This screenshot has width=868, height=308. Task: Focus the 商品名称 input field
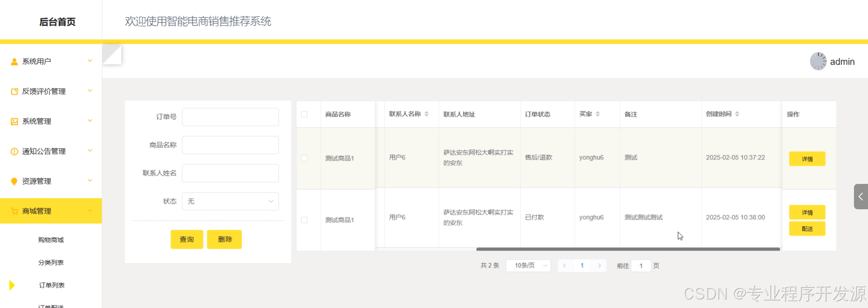(x=230, y=145)
